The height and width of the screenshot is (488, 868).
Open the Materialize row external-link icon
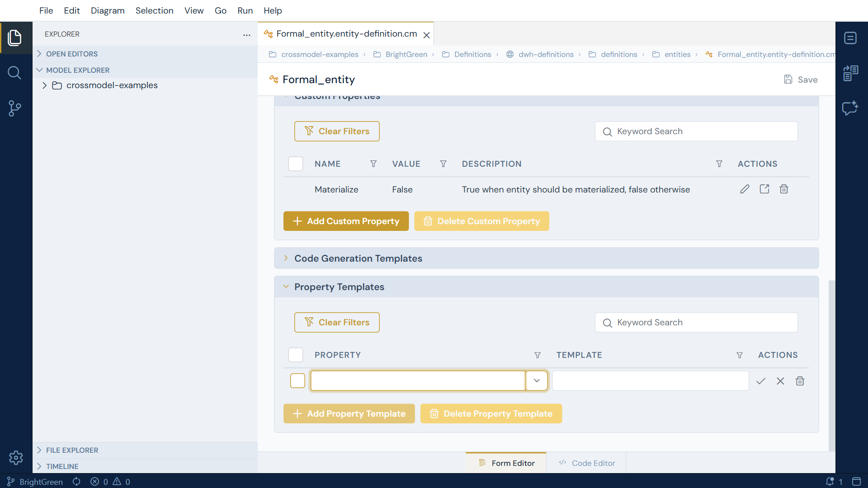764,189
